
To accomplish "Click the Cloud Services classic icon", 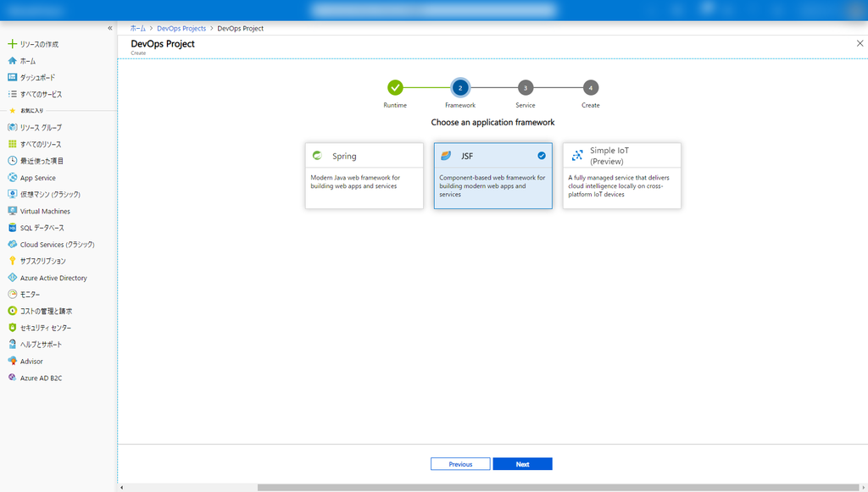I will [x=12, y=244].
